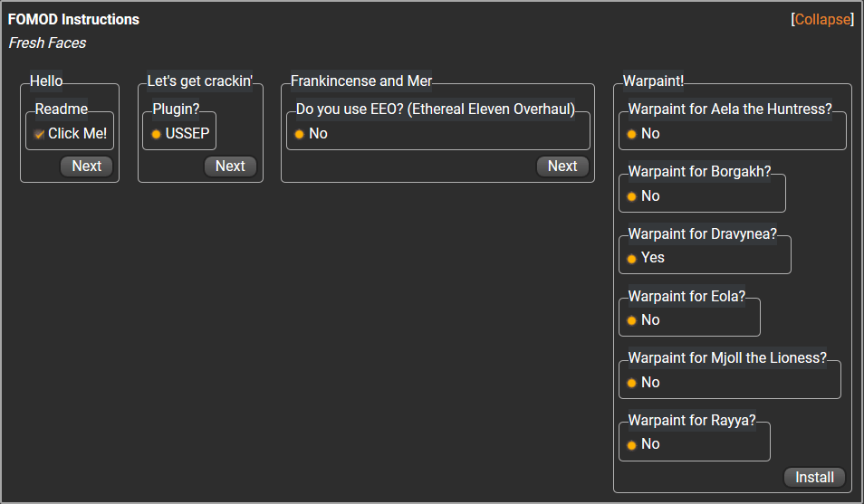Select the USSEP plugin radio option
Screen dimensions: 864x504
(x=156, y=134)
